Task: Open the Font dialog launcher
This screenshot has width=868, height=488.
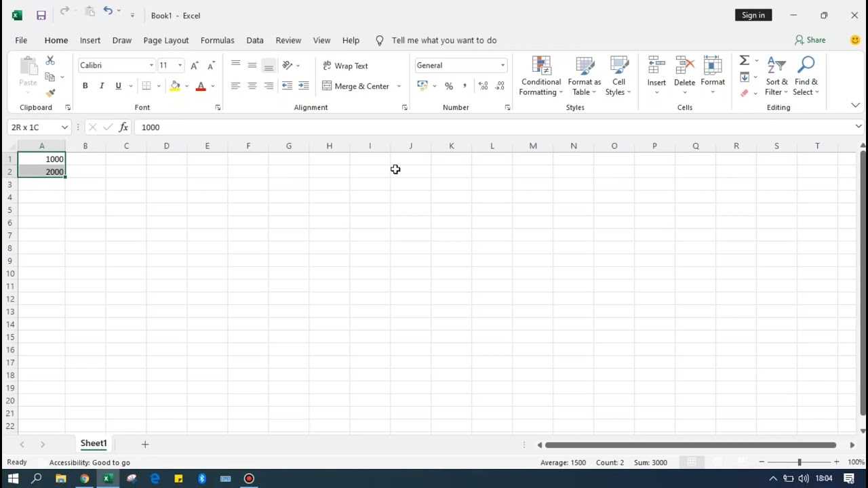Action: pyautogui.click(x=218, y=108)
